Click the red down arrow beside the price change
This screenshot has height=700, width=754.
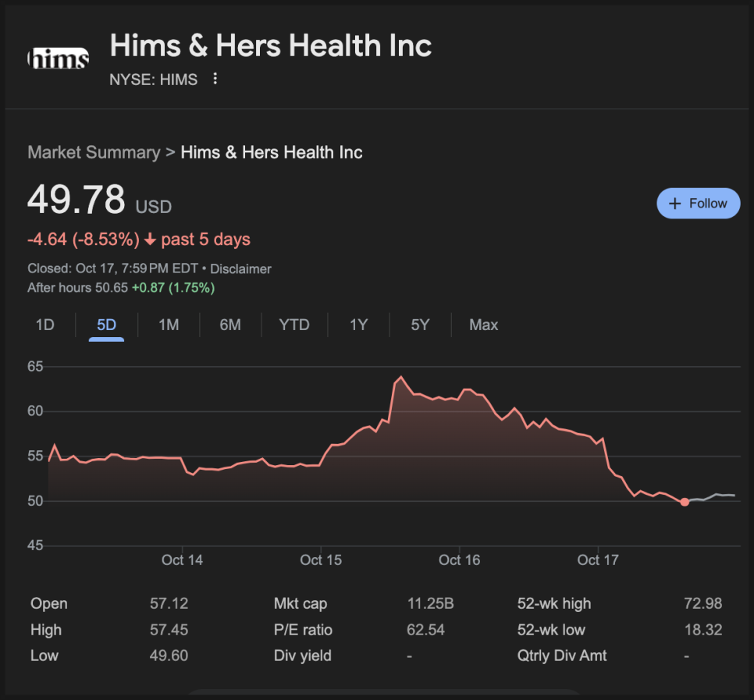pyautogui.click(x=151, y=239)
